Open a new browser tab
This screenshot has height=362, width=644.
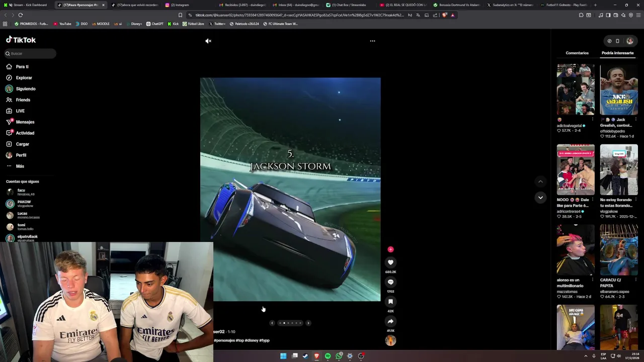click(x=595, y=5)
